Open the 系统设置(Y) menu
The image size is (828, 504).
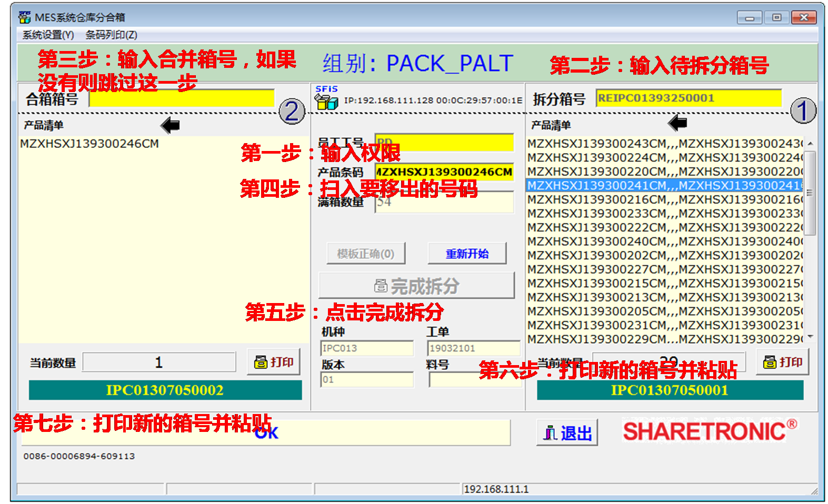(x=48, y=35)
